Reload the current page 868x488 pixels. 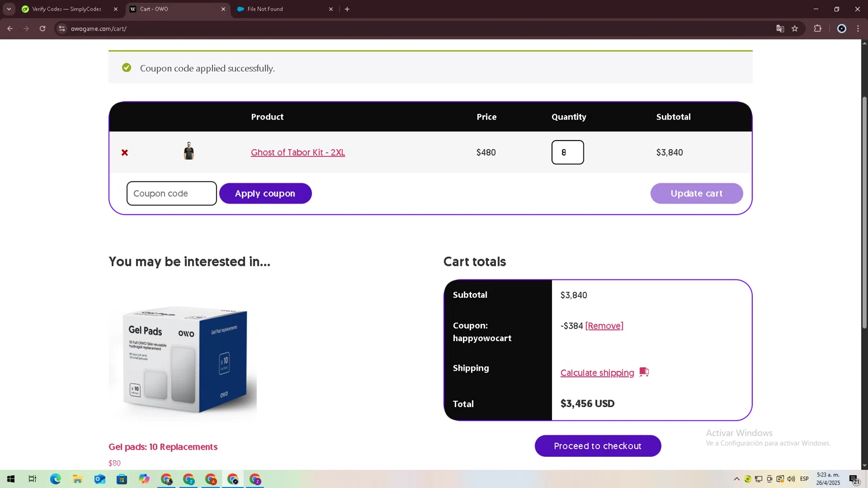pyautogui.click(x=42, y=28)
